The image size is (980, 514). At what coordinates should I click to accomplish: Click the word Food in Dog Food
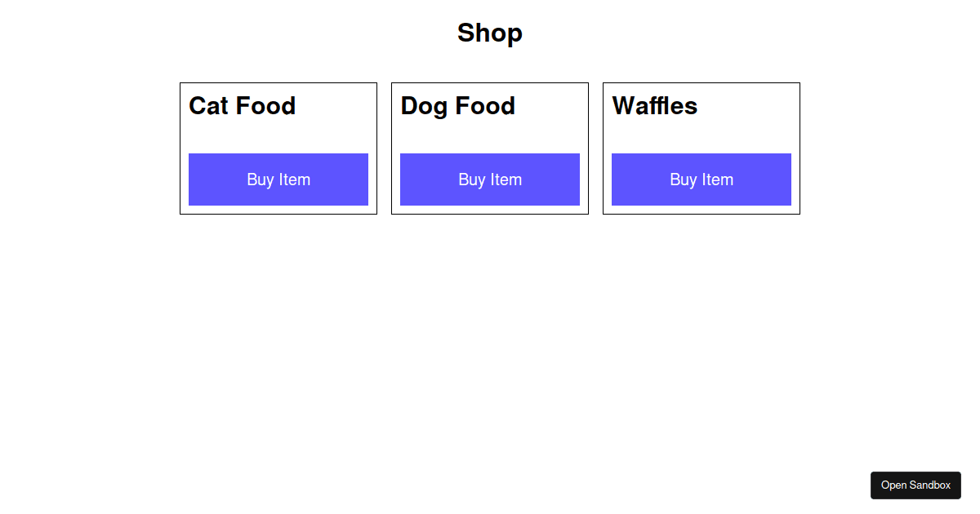pyautogui.click(x=485, y=106)
